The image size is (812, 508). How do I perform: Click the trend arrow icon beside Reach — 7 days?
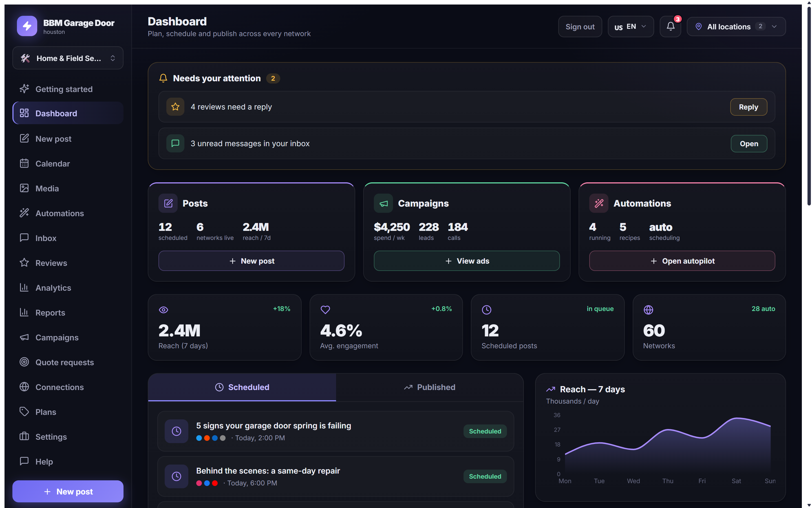pos(551,389)
